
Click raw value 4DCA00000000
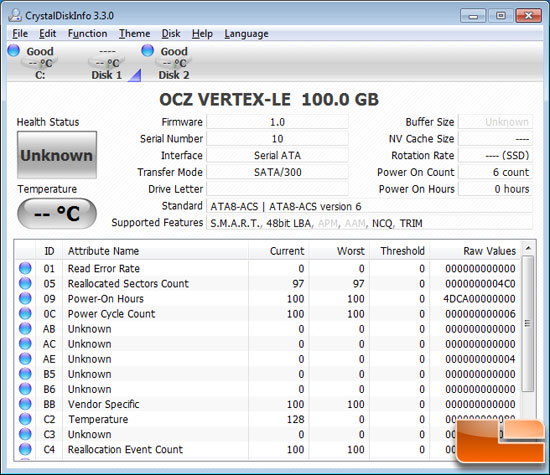(479, 299)
